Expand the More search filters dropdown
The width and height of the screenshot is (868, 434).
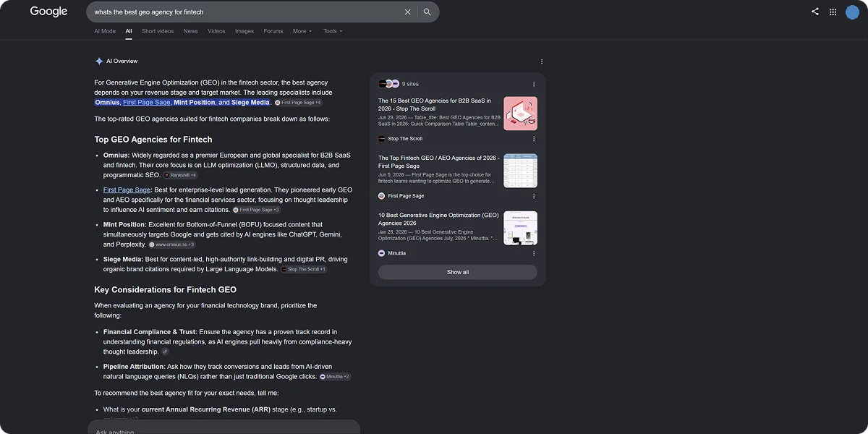[302, 31]
